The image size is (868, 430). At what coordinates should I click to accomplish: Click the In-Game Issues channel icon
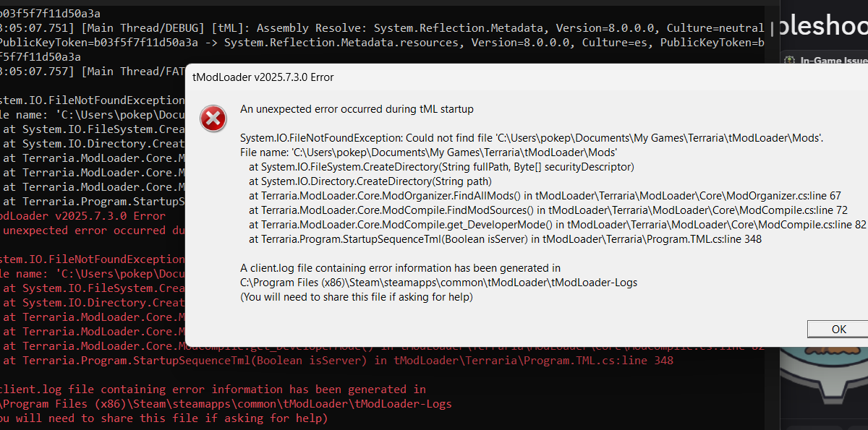coord(788,61)
